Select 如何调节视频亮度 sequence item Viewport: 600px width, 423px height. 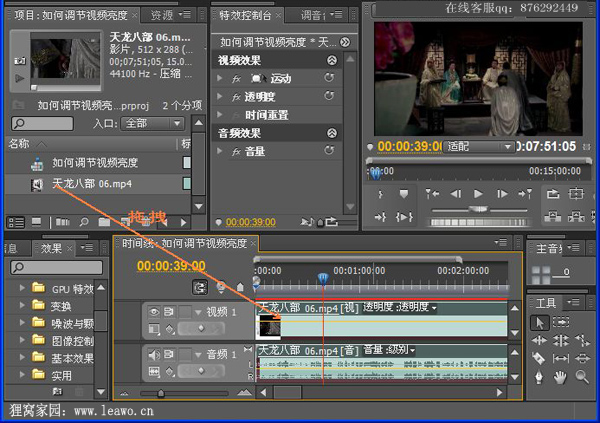pos(95,163)
